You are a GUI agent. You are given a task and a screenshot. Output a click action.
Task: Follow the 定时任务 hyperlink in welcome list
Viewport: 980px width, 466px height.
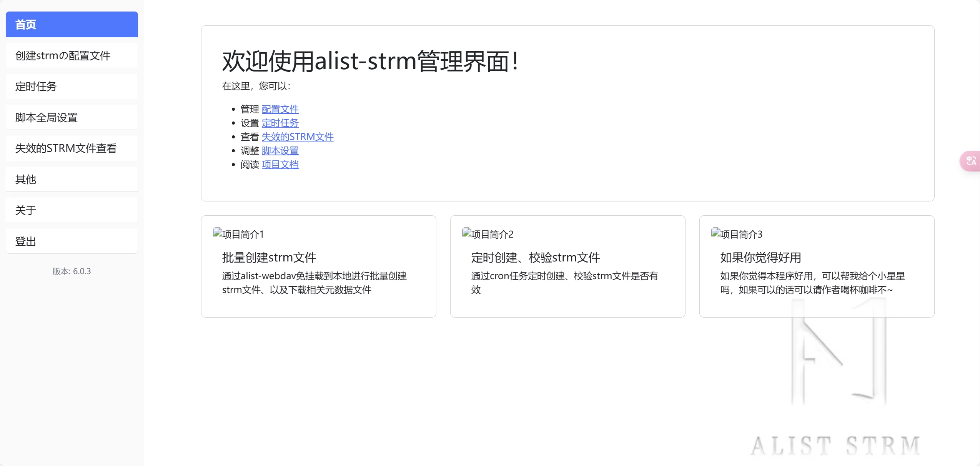[280, 123]
